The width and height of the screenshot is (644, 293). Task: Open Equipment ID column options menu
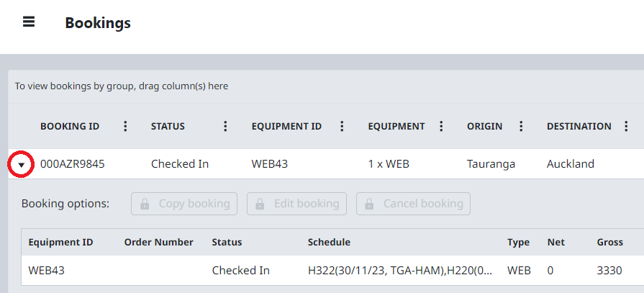pos(342,127)
